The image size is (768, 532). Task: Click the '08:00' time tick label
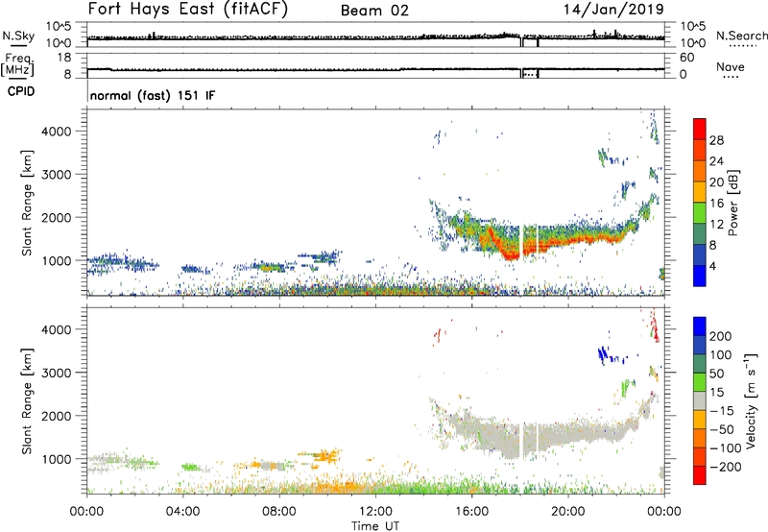pos(279,512)
